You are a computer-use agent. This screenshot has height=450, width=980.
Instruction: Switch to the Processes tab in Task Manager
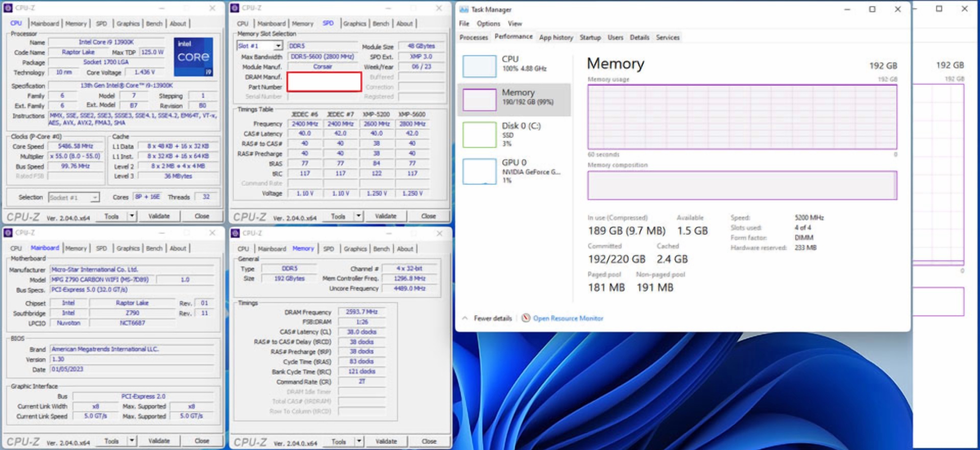coord(474,37)
